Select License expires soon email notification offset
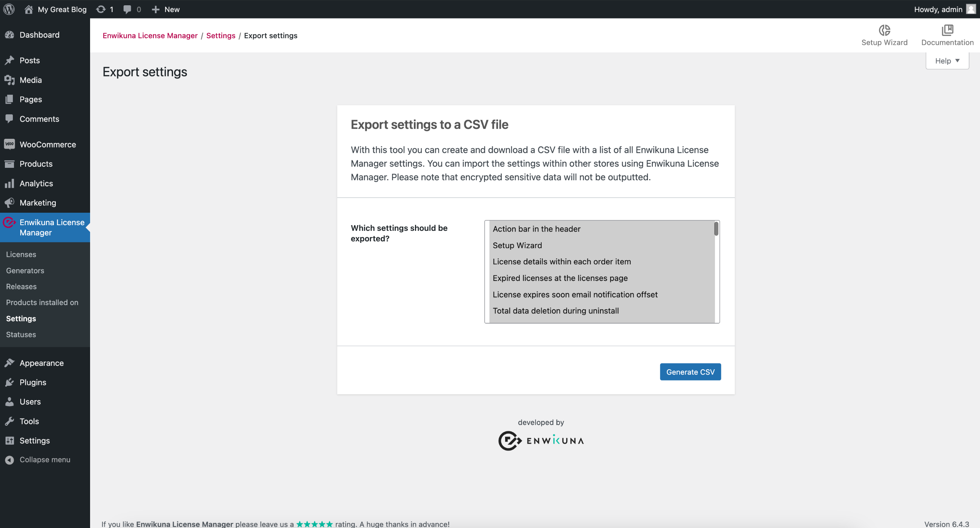The image size is (980, 528). coord(602,295)
